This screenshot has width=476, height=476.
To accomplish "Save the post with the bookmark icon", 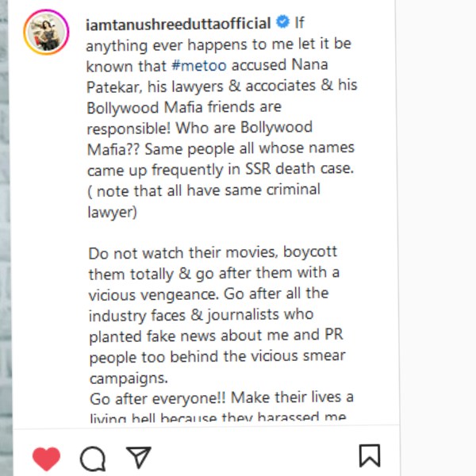I will pos(370,455).
